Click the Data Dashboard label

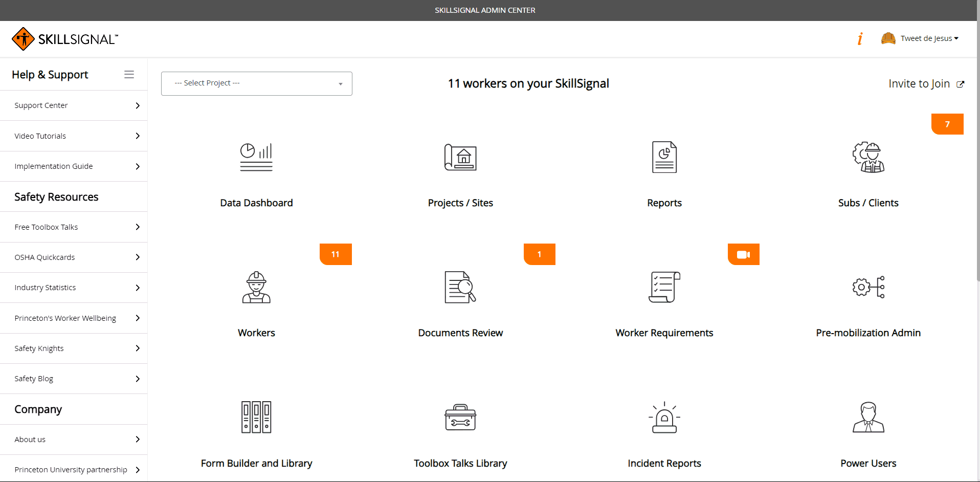click(256, 203)
